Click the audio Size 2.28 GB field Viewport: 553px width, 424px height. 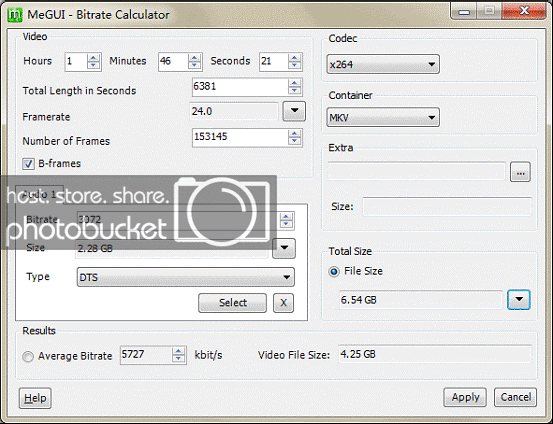click(172, 248)
